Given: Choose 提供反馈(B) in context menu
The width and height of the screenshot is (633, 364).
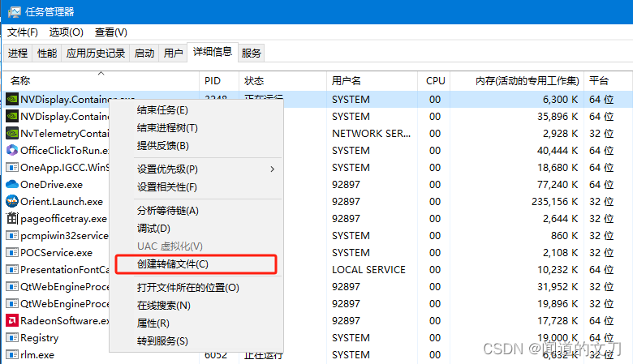Looking at the screenshot, I should 196,146.
